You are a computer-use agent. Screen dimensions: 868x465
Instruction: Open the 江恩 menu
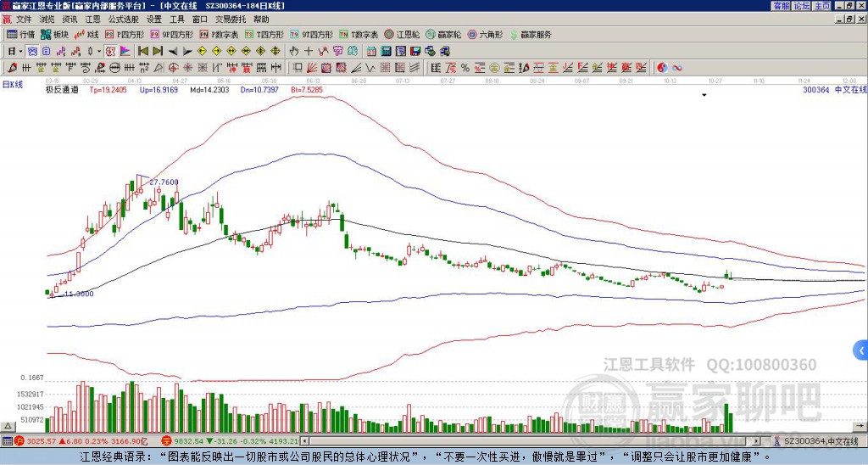93,20
